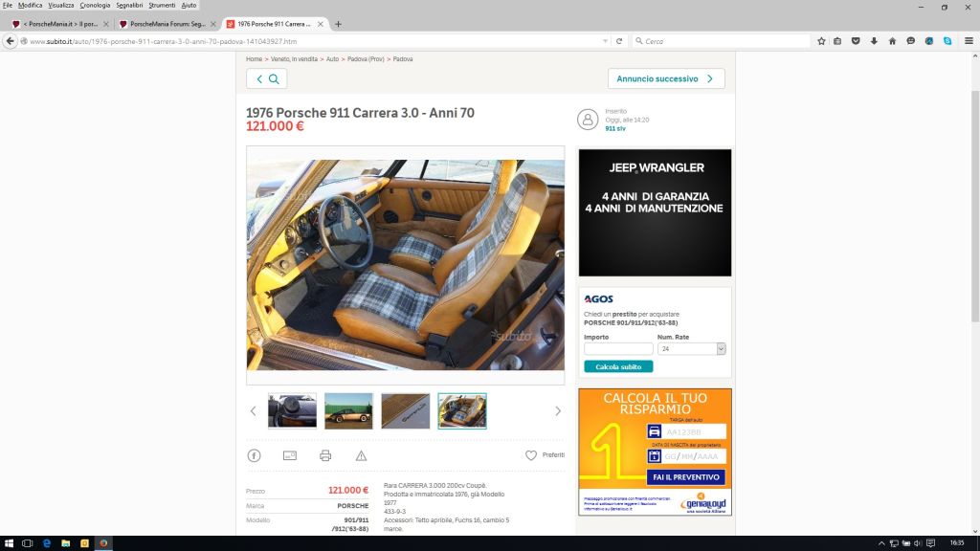Show hidden tray icons chevron
980x551 pixels.
point(881,543)
